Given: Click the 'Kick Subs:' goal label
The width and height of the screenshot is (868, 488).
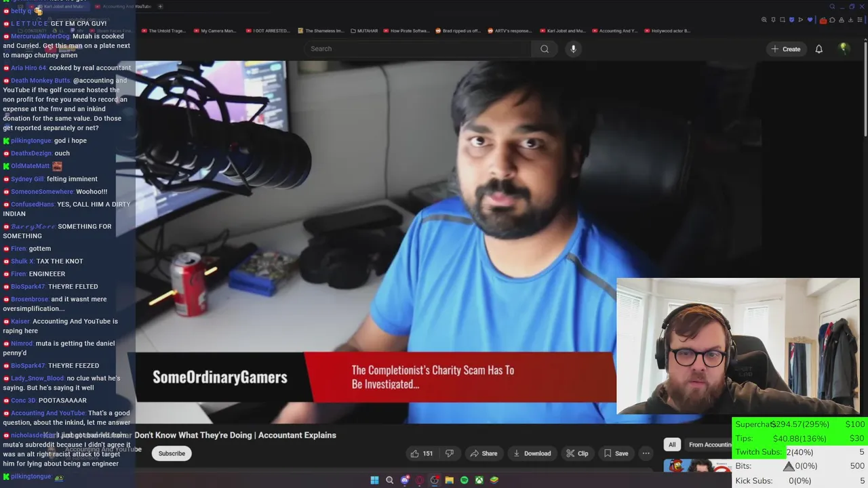Looking at the screenshot, I should click(754, 481).
